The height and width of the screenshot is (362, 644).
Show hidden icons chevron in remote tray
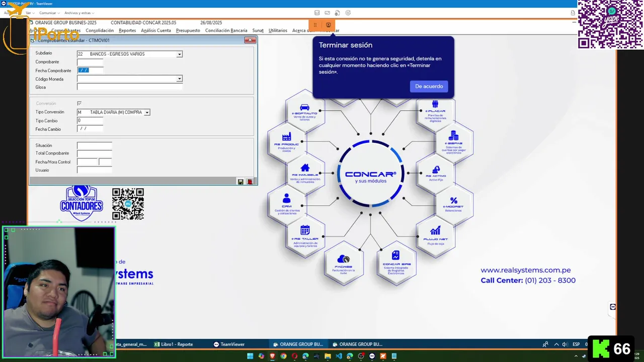(x=556, y=344)
